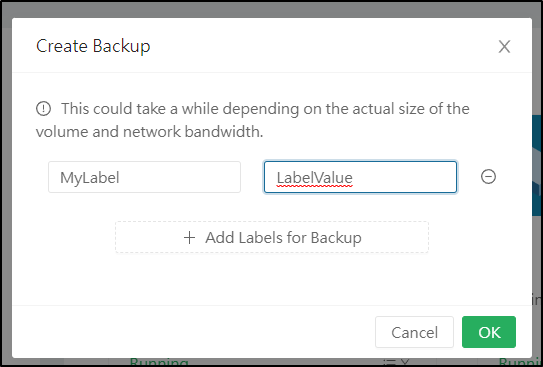This screenshot has width=543, height=367.
Task: Click the dimmed overlay above the dialog
Action: [272, 10]
